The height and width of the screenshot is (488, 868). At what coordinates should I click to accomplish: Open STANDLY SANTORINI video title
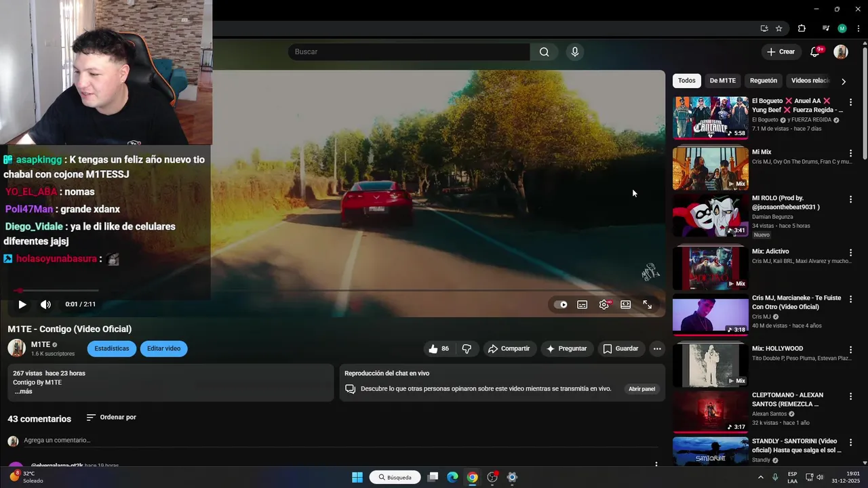coord(797,446)
